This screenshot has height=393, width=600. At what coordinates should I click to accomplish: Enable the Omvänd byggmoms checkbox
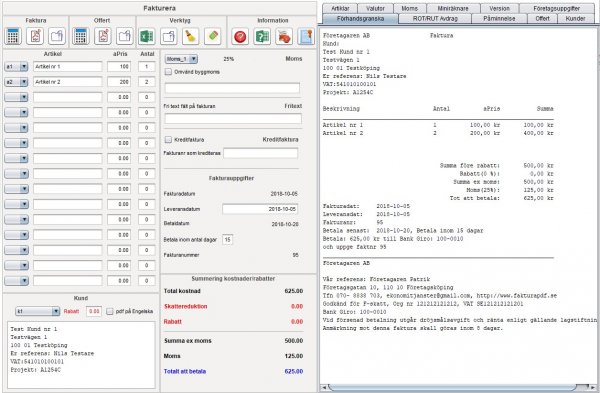coord(168,72)
